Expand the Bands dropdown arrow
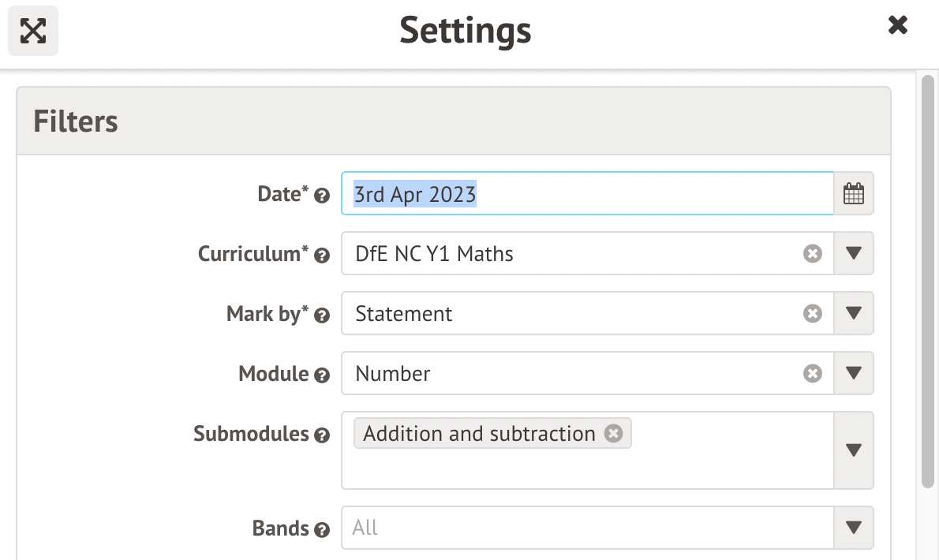The width and height of the screenshot is (939, 560). (x=853, y=528)
